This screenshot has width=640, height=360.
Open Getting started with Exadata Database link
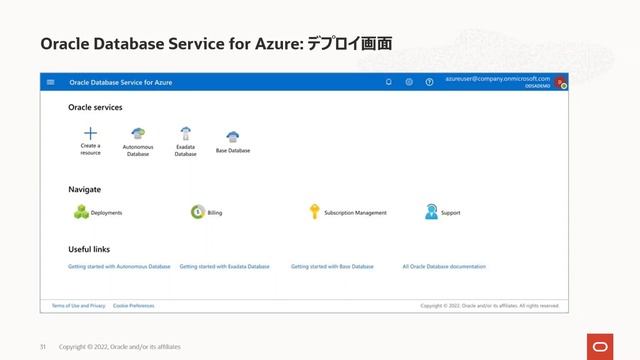(x=224, y=267)
